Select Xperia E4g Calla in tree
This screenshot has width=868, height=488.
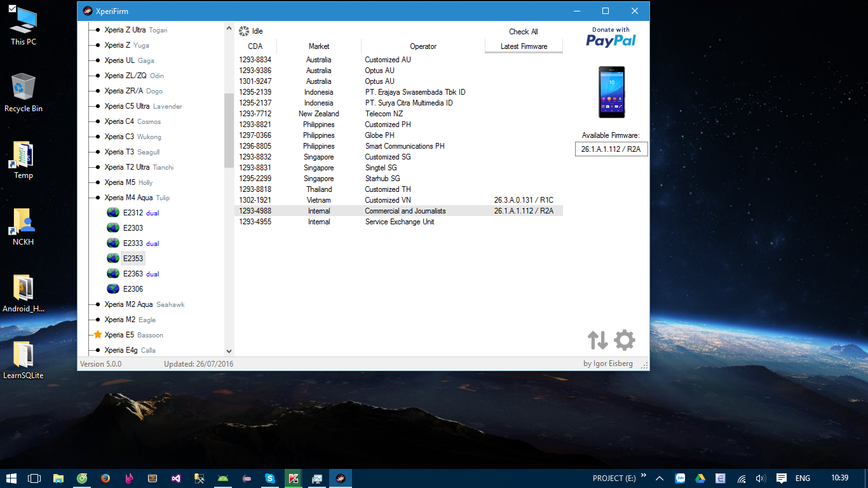(130, 350)
